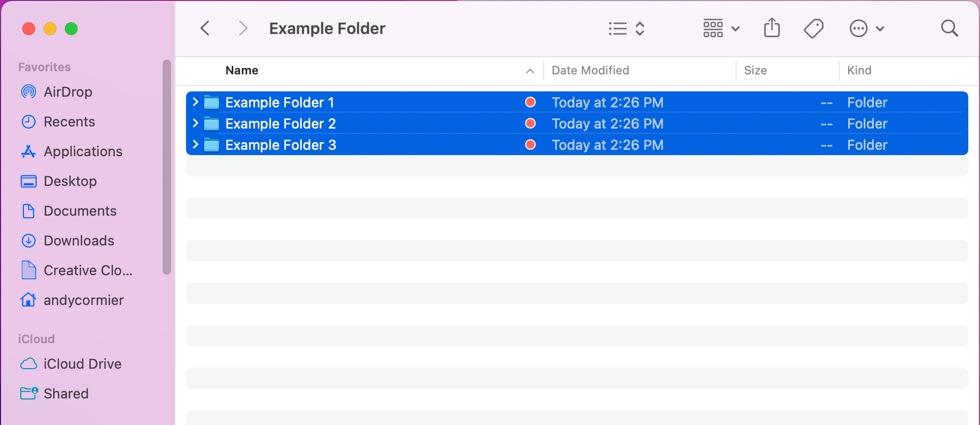Image resolution: width=980 pixels, height=425 pixels.
Task: Sort by the Kind column
Action: pos(859,70)
